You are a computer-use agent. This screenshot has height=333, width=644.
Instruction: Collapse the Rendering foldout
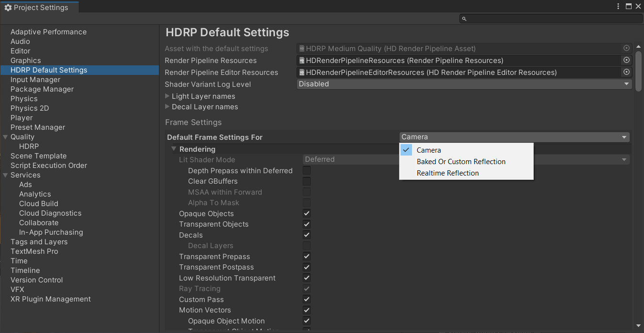pos(174,149)
